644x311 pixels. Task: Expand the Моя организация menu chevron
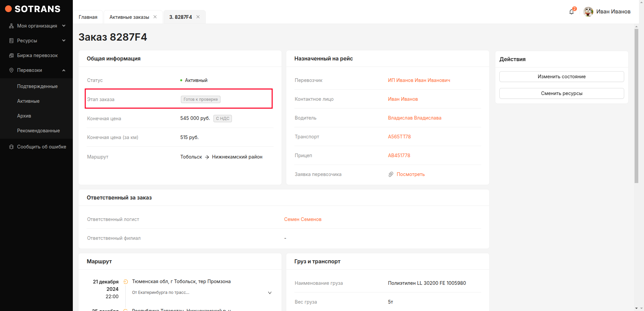pyautogui.click(x=64, y=26)
